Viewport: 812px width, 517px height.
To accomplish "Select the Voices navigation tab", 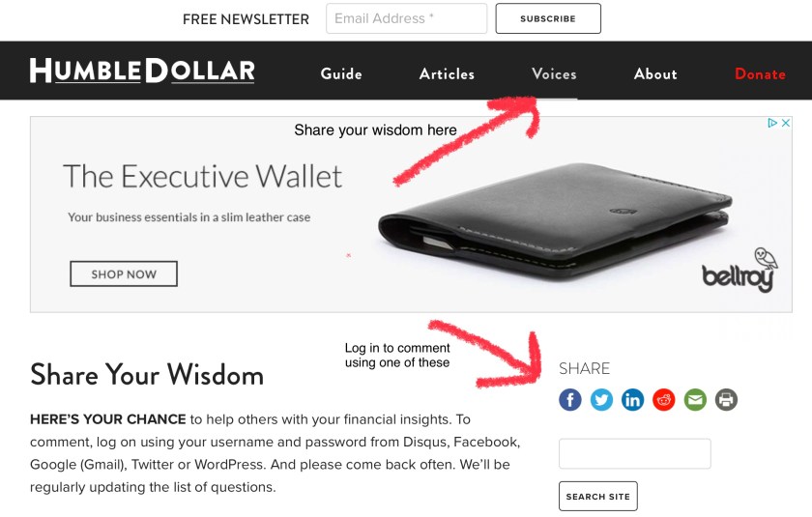I will (554, 74).
